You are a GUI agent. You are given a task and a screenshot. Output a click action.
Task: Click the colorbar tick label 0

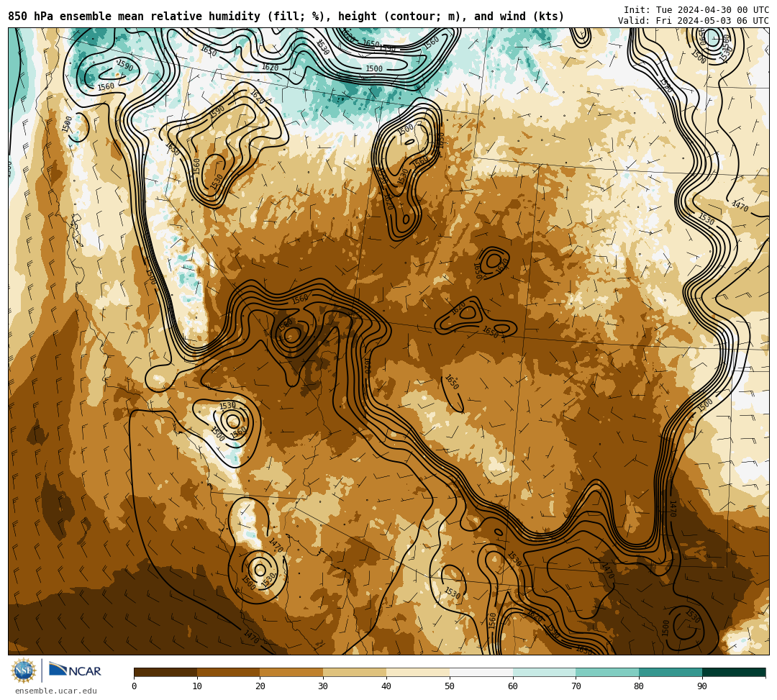coord(135,686)
